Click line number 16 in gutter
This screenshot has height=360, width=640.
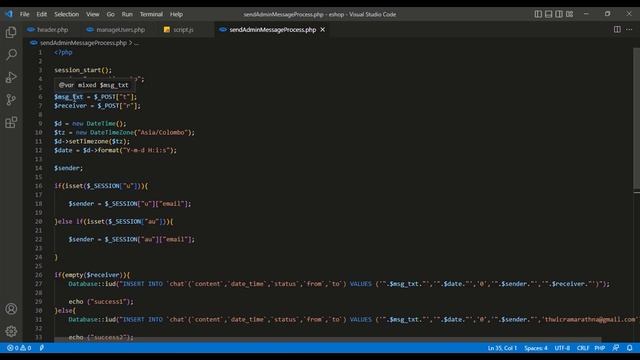coord(38,186)
